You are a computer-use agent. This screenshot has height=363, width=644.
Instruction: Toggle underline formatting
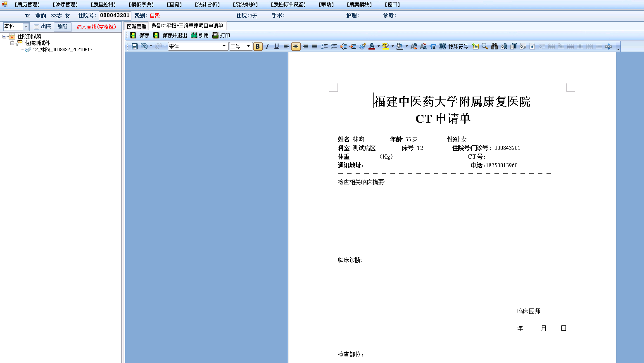click(x=277, y=46)
